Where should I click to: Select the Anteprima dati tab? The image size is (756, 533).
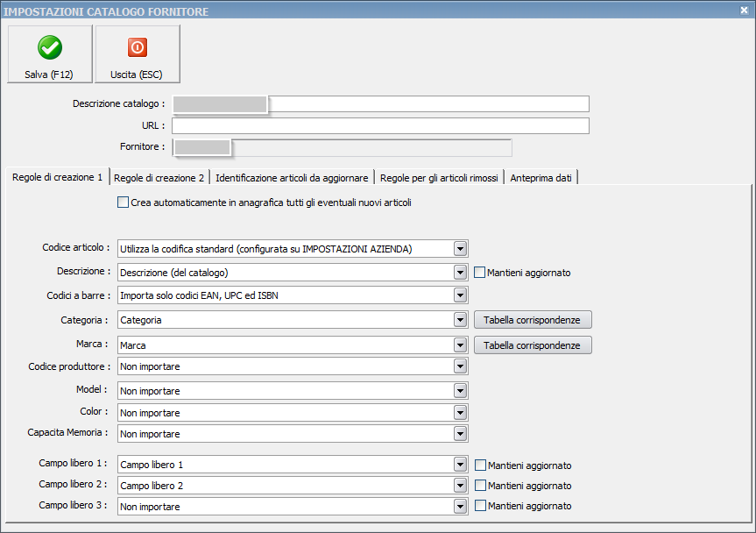[x=541, y=178]
